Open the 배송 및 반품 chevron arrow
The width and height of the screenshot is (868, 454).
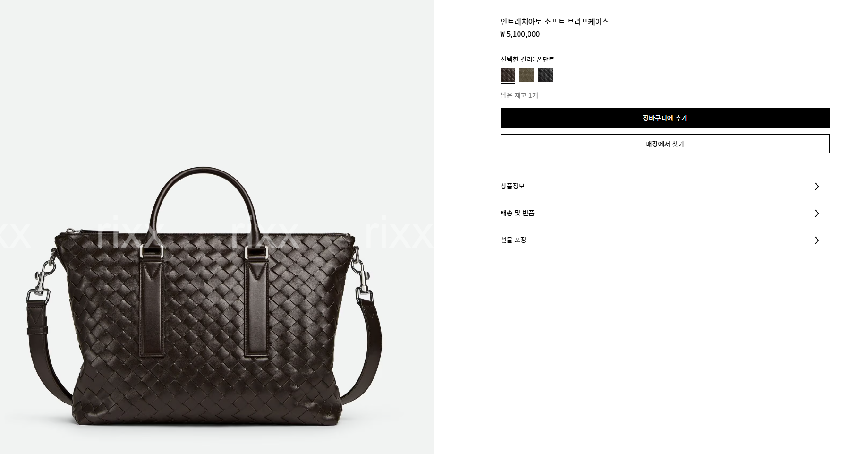pos(817,213)
